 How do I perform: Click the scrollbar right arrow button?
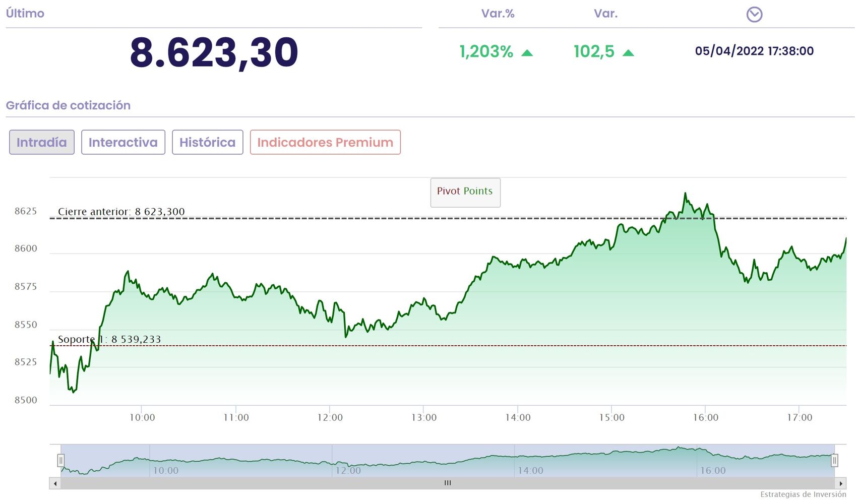point(841,483)
